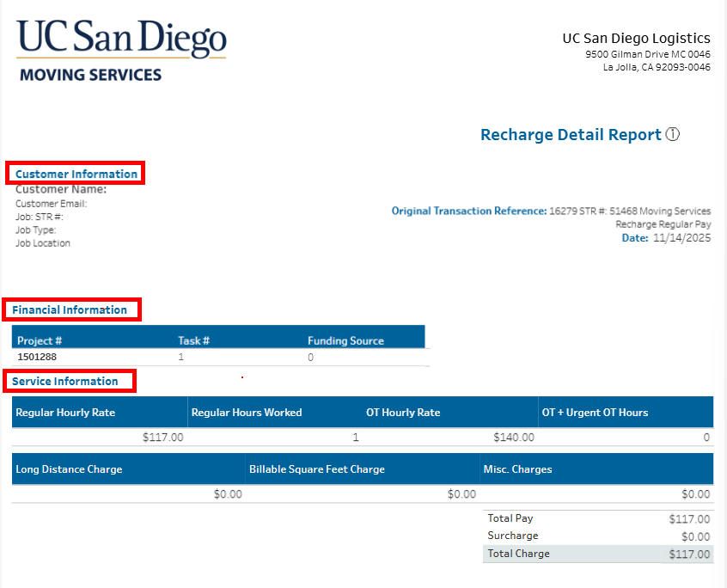727x588 pixels.
Task: Open the Customer Information section
Action: coord(75,173)
